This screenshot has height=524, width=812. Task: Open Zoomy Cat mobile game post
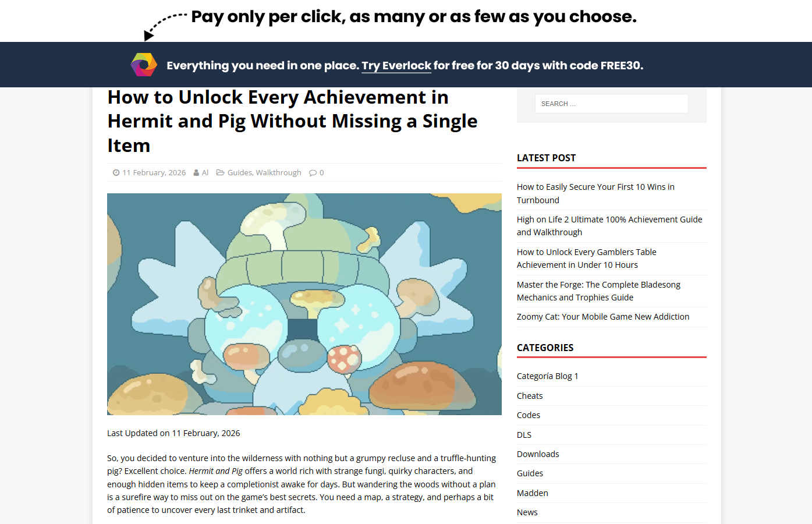(x=603, y=317)
